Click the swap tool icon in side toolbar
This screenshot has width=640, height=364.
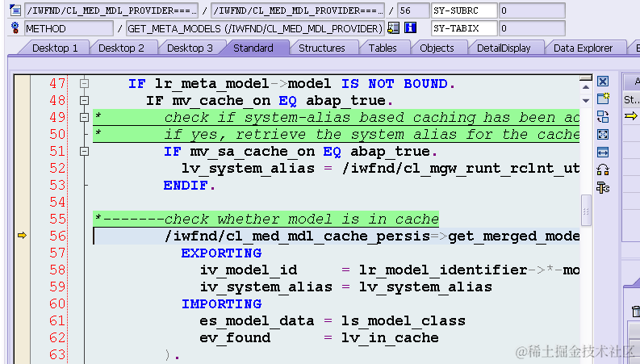click(x=603, y=117)
